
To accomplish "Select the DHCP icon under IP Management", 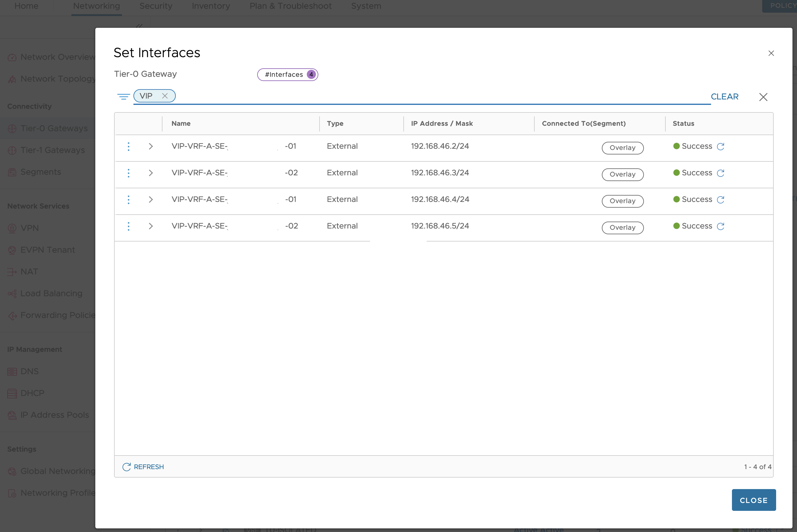I will tap(12, 393).
